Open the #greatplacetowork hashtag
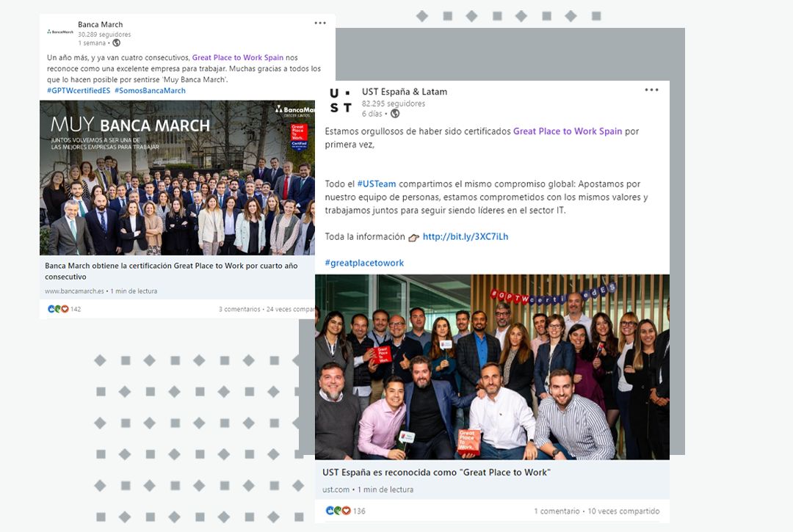793x532 pixels. click(x=364, y=263)
